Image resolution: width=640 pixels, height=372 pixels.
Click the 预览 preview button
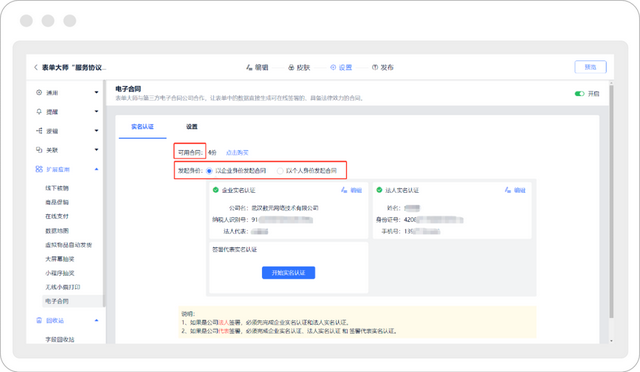pyautogui.click(x=590, y=67)
